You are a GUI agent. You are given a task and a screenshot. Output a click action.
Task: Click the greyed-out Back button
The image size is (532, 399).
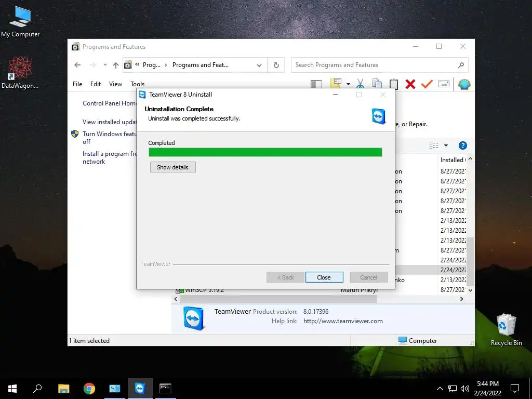point(285,277)
